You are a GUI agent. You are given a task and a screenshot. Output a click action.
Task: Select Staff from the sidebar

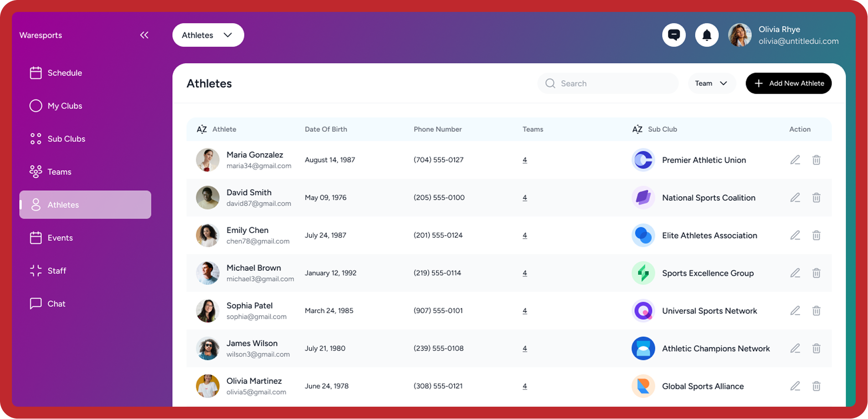click(56, 271)
